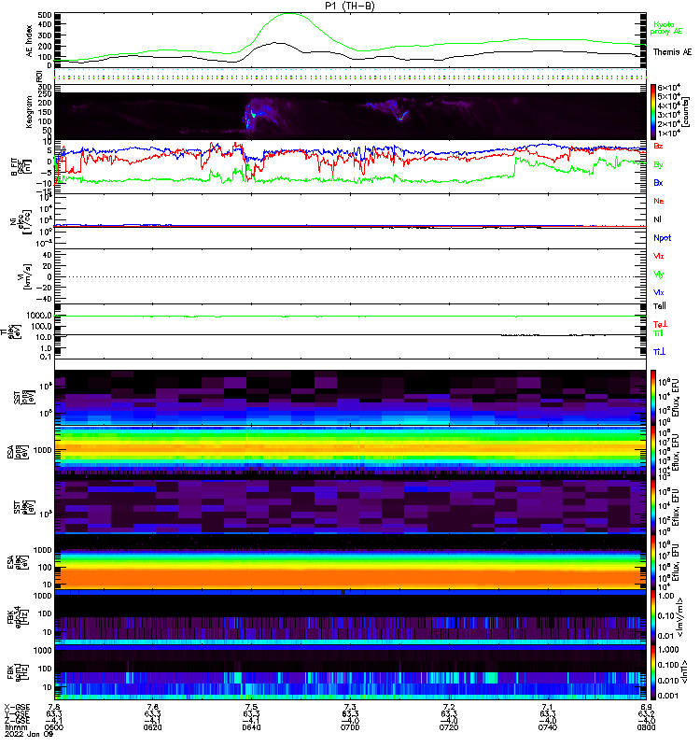Click the Keogram counts color bar

653,112
